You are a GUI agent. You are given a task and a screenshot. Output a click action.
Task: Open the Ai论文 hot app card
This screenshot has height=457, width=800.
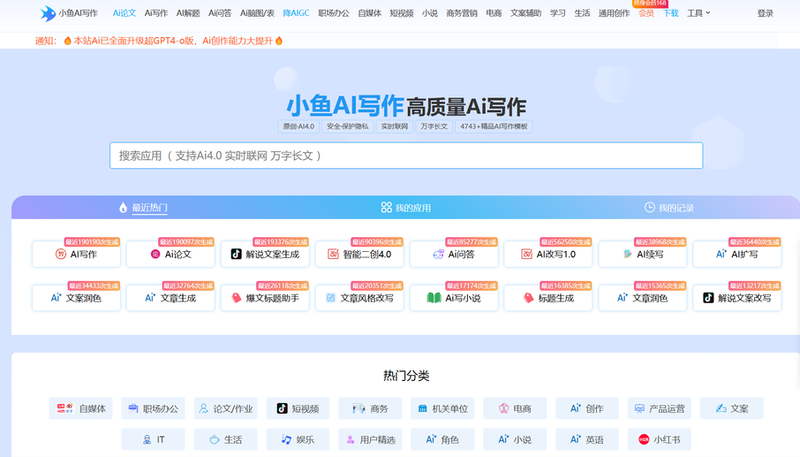(170, 254)
